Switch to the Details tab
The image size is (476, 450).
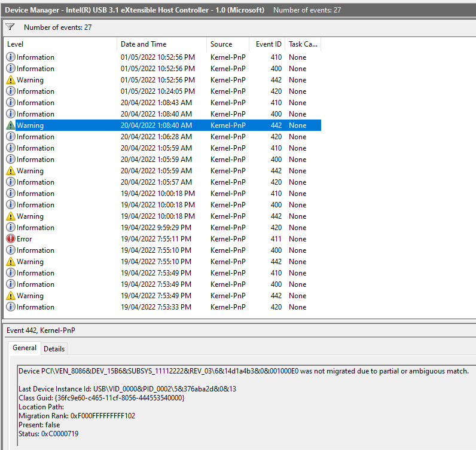(x=54, y=349)
